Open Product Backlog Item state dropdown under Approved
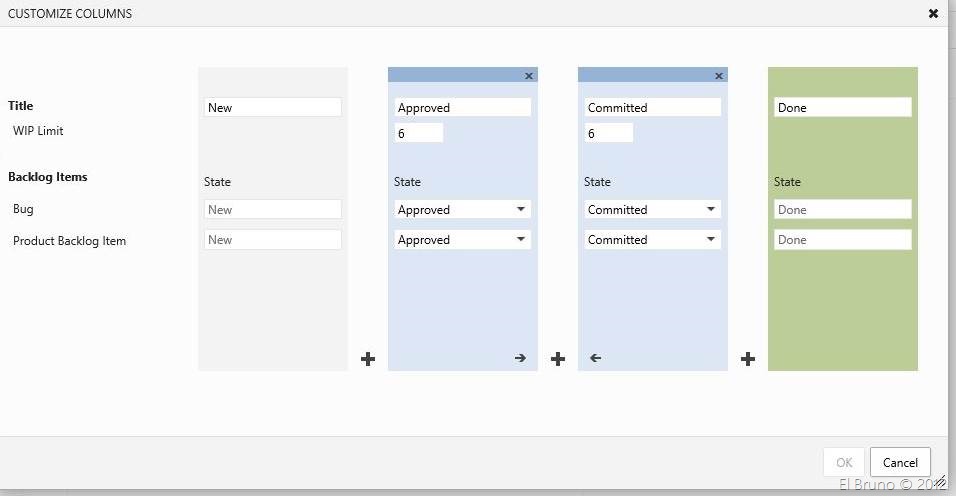The width and height of the screenshot is (956, 496). click(462, 240)
